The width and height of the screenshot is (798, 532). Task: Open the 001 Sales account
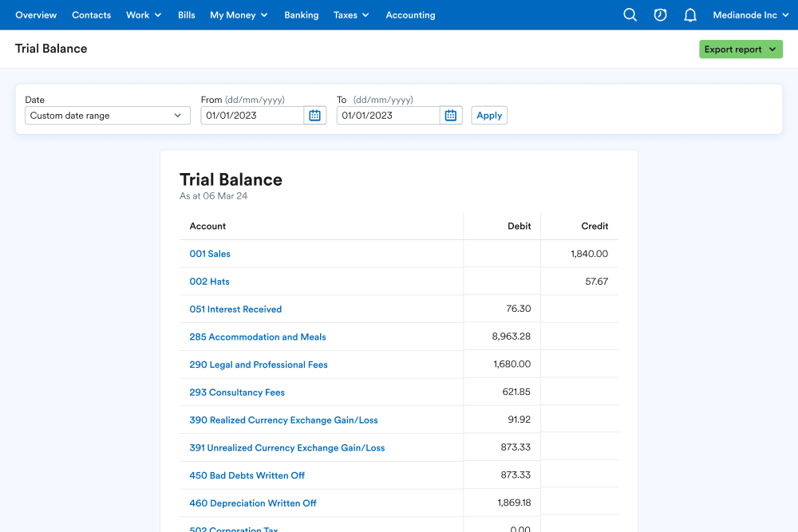coord(210,254)
